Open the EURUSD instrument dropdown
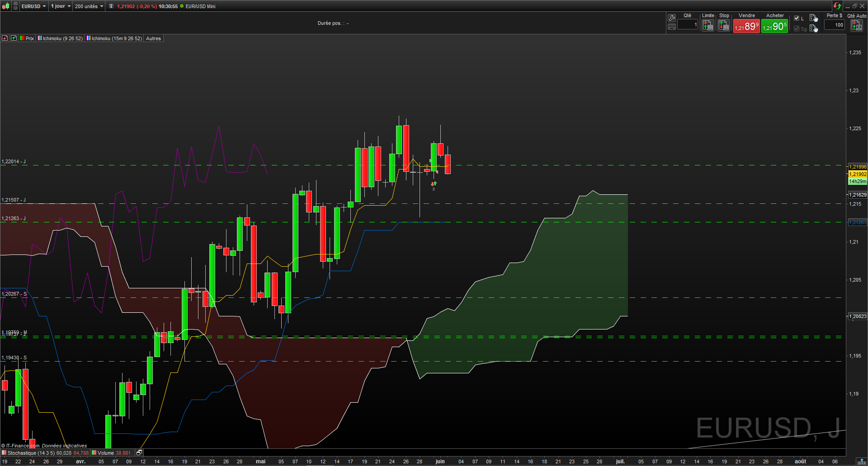The image size is (868, 466). tap(34, 6)
